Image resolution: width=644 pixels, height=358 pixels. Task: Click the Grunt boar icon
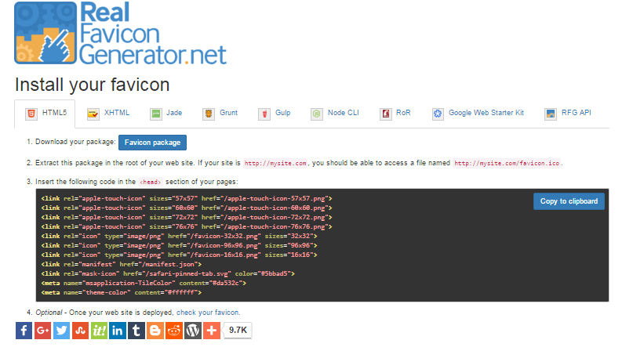coord(209,114)
